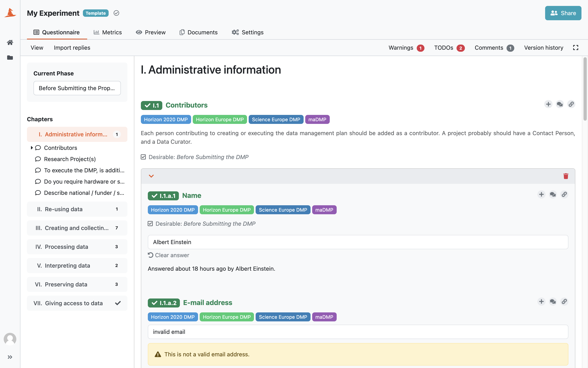588x368 pixels.
Task: Click the Template badge
Action: pos(96,13)
